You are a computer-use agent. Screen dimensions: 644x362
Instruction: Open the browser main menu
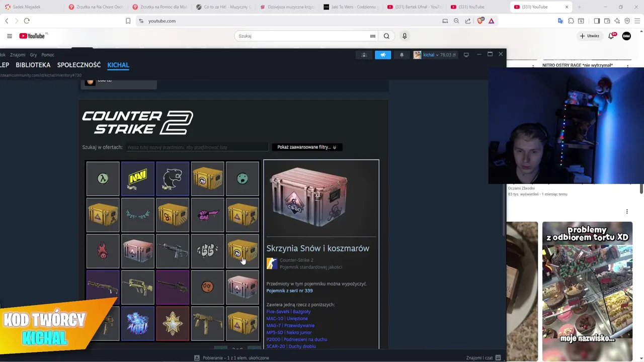pyautogui.click(x=637, y=21)
